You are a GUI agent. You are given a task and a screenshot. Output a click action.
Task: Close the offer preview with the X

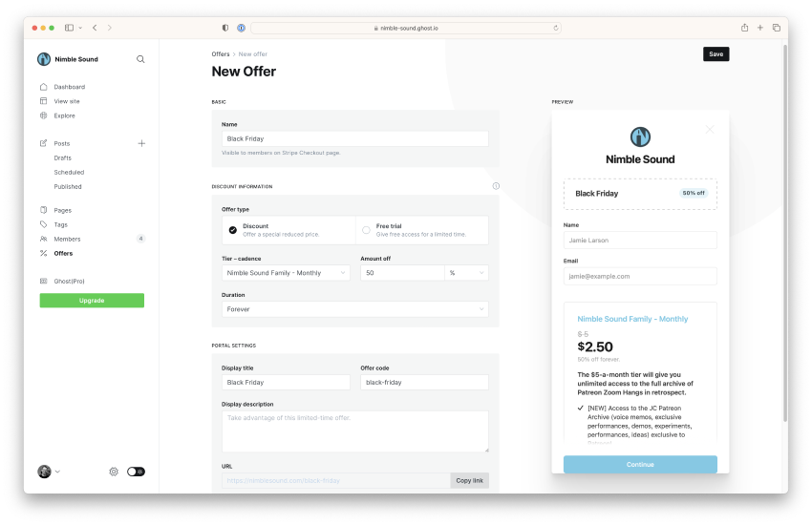(710, 129)
